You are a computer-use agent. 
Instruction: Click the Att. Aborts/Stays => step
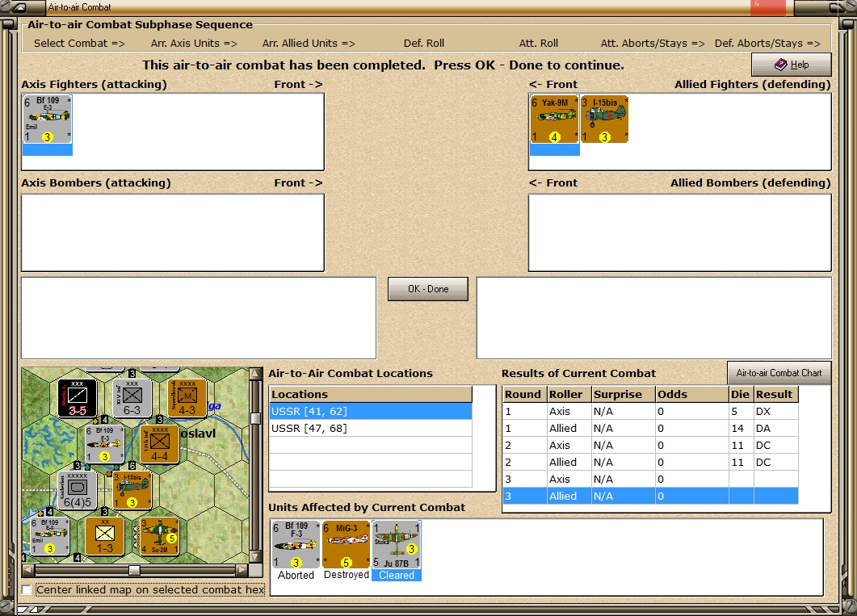pos(653,43)
